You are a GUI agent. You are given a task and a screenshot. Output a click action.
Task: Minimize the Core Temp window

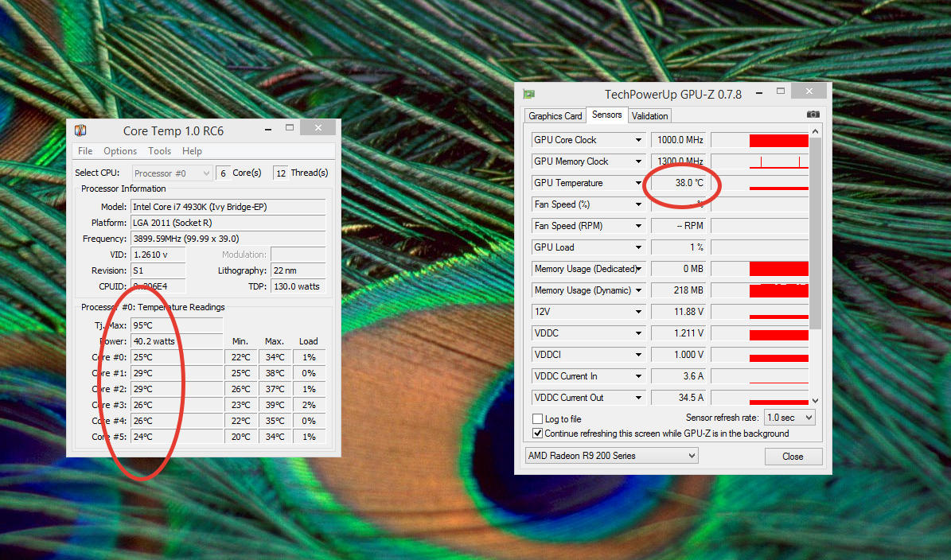pyautogui.click(x=268, y=129)
